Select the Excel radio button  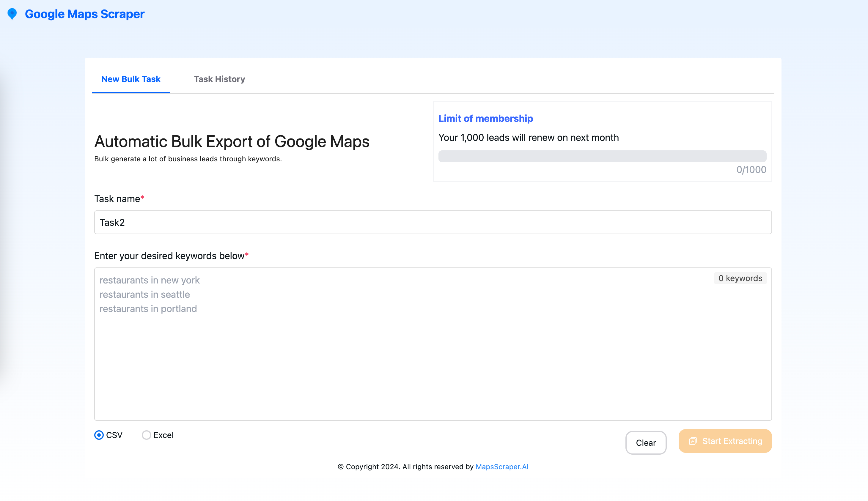146,435
